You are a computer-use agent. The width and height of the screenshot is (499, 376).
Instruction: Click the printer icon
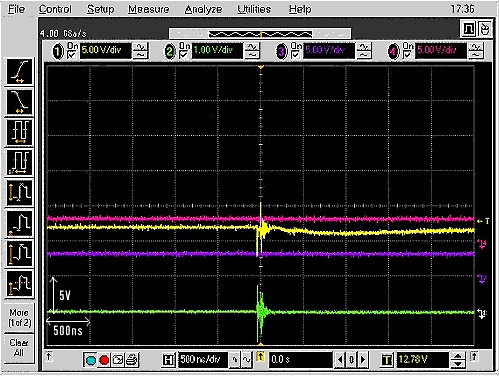(x=131, y=360)
